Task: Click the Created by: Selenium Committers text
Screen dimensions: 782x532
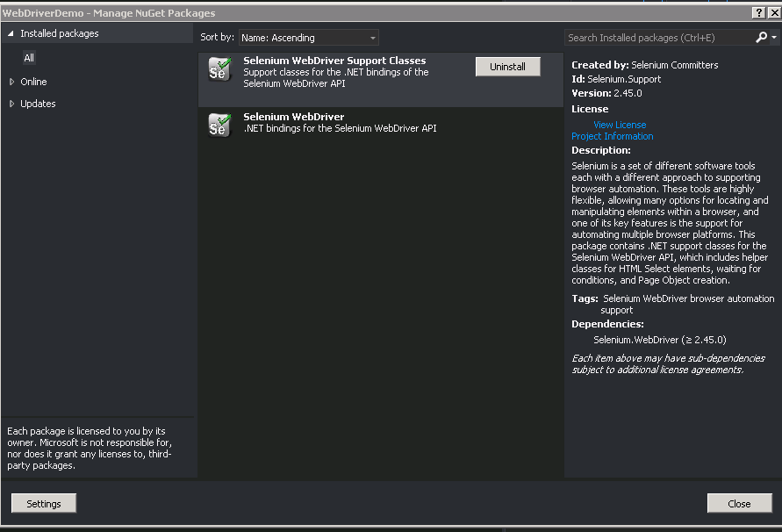Action: tap(645, 65)
